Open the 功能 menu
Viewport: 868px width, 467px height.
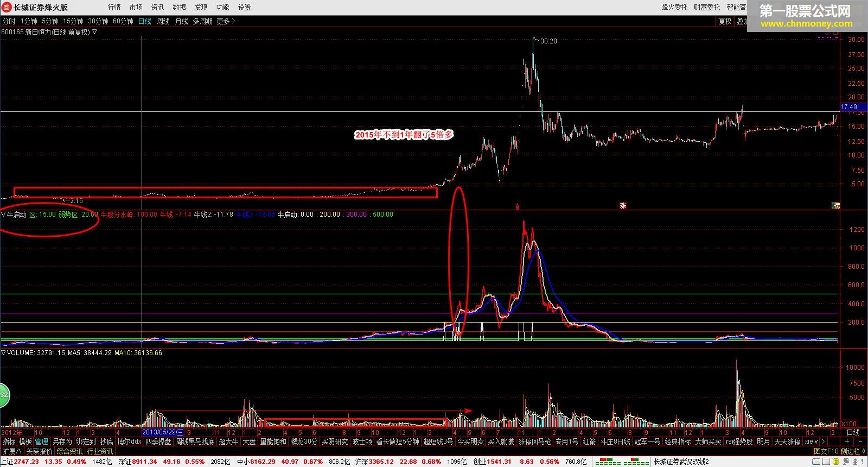[x=222, y=7]
